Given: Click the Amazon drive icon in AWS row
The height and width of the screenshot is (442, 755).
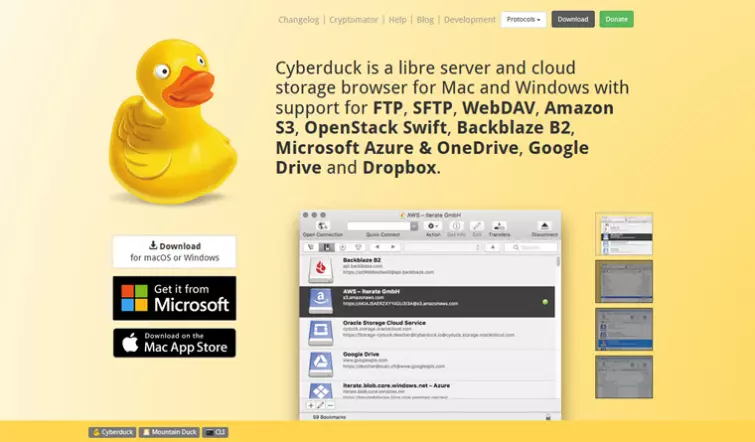Looking at the screenshot, I should (x=321, y=301).
